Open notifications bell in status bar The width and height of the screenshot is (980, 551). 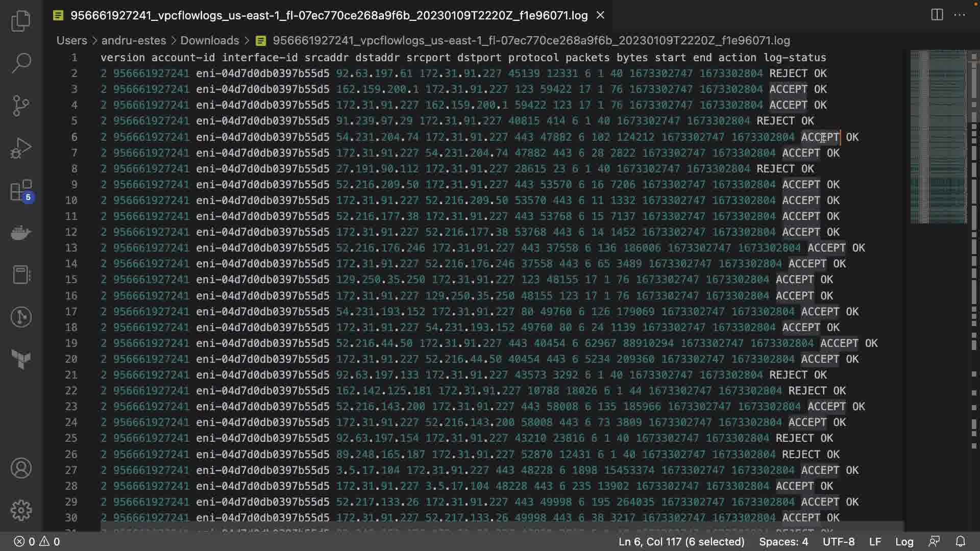[x=960, y=541]
